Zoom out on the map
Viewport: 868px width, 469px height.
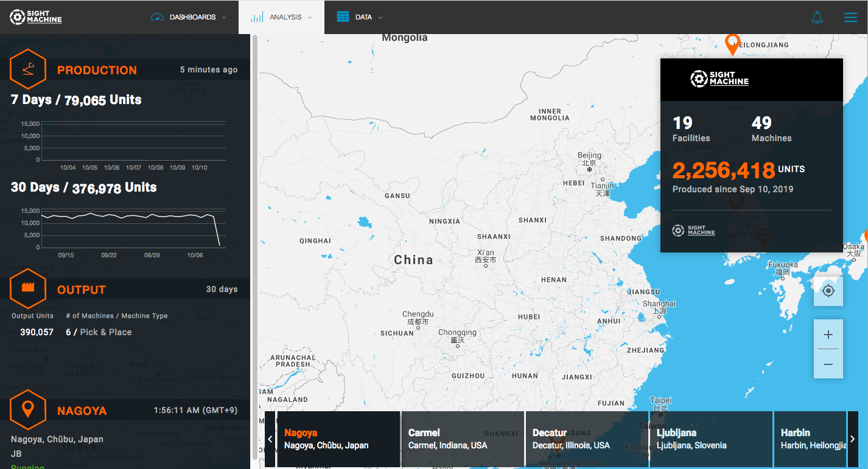click(x=828, y=364)
